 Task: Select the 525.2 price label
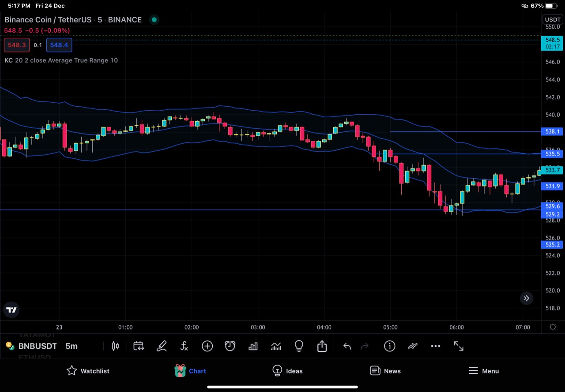552,245
